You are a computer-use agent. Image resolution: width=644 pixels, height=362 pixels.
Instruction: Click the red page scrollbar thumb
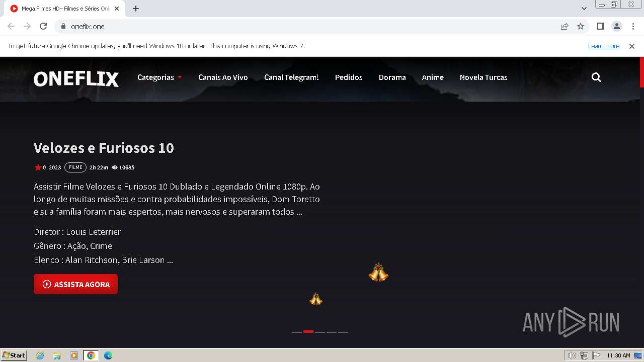642,72
